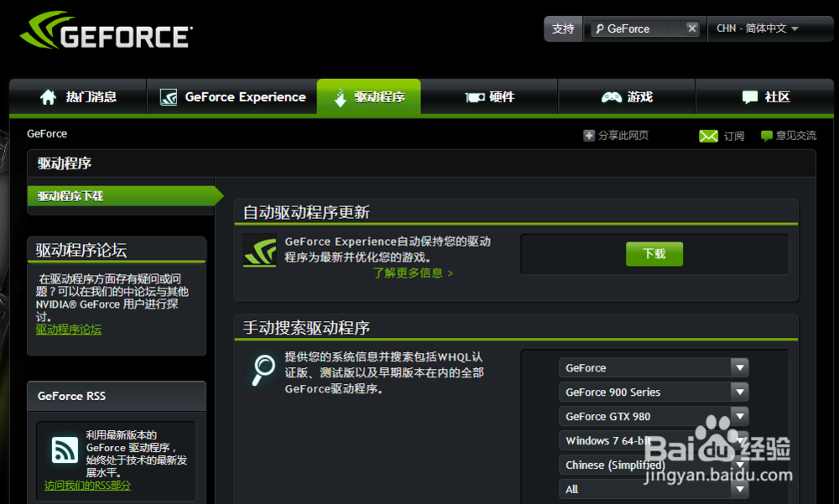Click the green envelope subscribe icon
This screenshot has width=839, height=504.
click(x=708, y=136)
